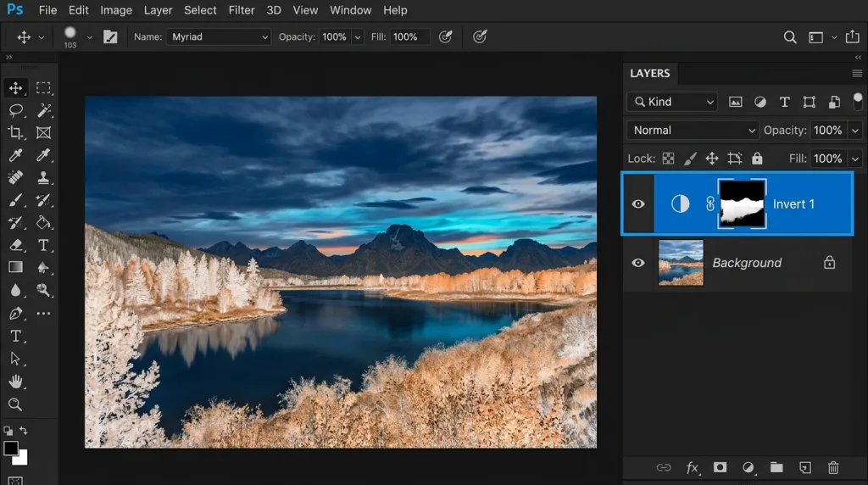Viewport: 868px width, 485px height.
Task: Toggle lock artboard nesting icon
Action: pyautogui.click(x=735, y=159)
